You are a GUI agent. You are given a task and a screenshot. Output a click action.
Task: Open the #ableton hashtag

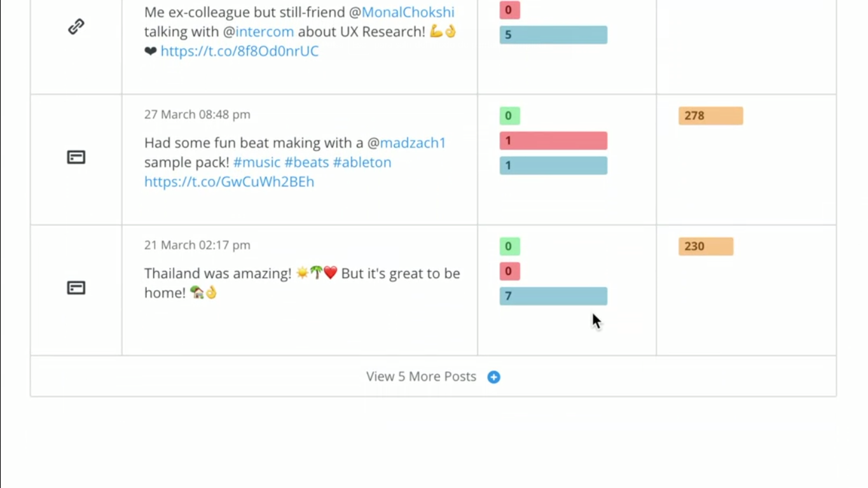click(362, 162)
